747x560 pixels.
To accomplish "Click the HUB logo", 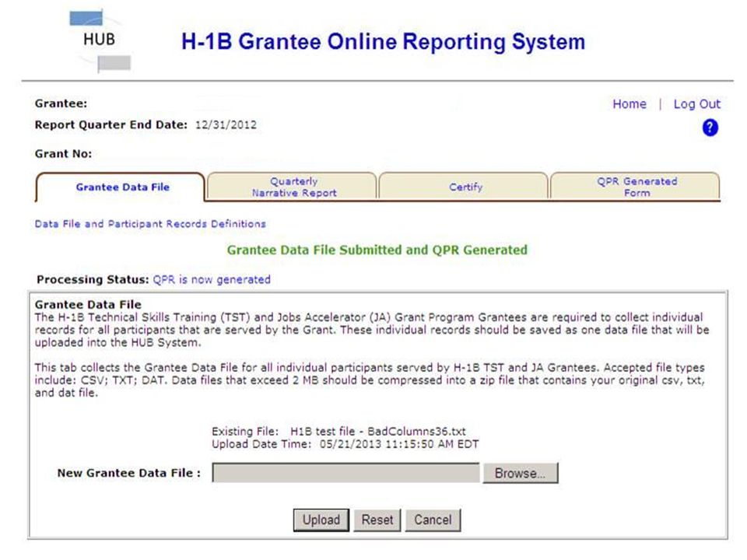I will tap(100, 41).
